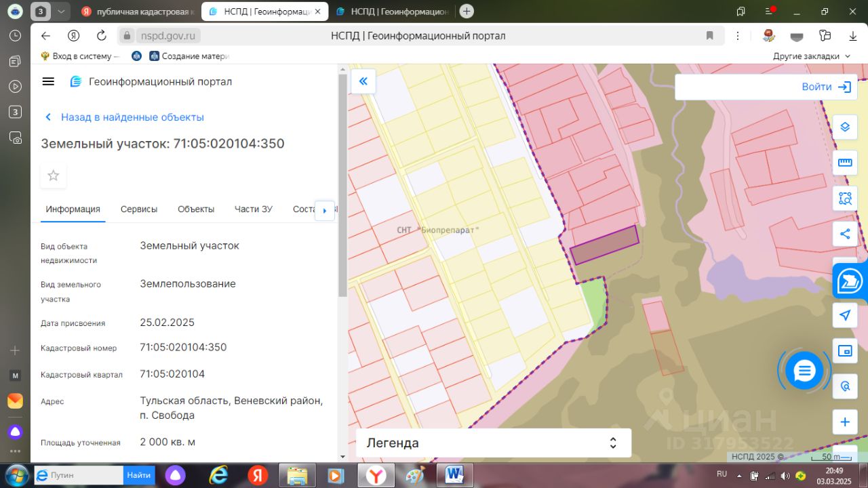868x488 pixels.
Task: Activate the area search selection tool
Action: click(x=845, y=199)
